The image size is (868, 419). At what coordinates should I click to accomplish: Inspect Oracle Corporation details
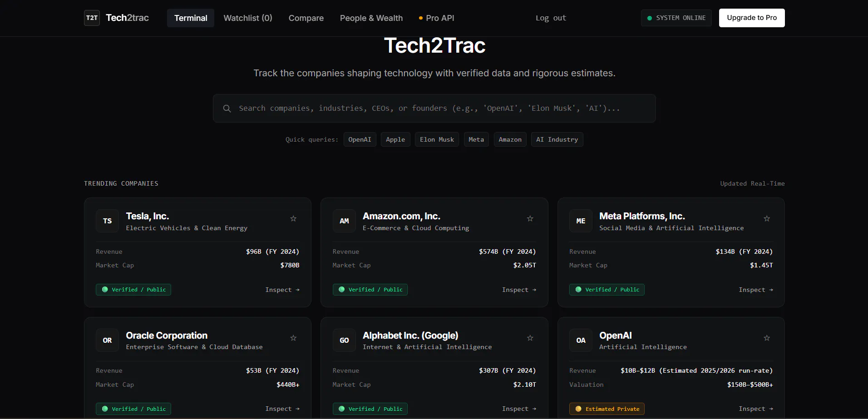(282, 409)
